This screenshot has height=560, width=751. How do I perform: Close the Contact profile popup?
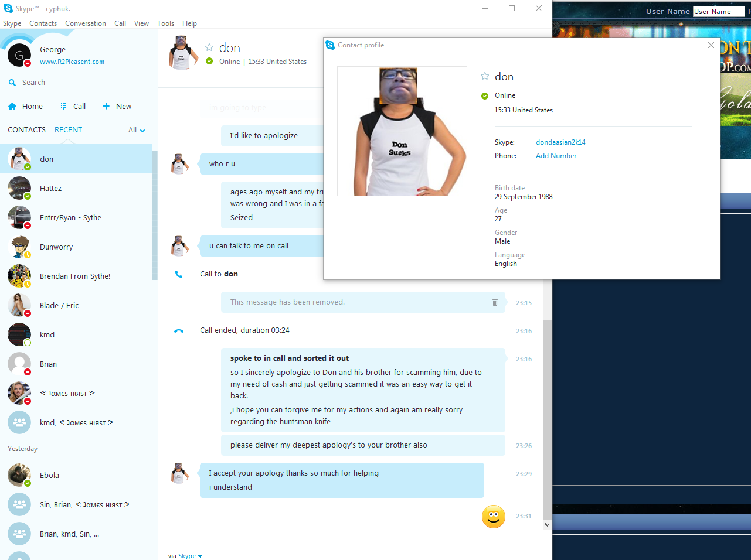[711, 45]
